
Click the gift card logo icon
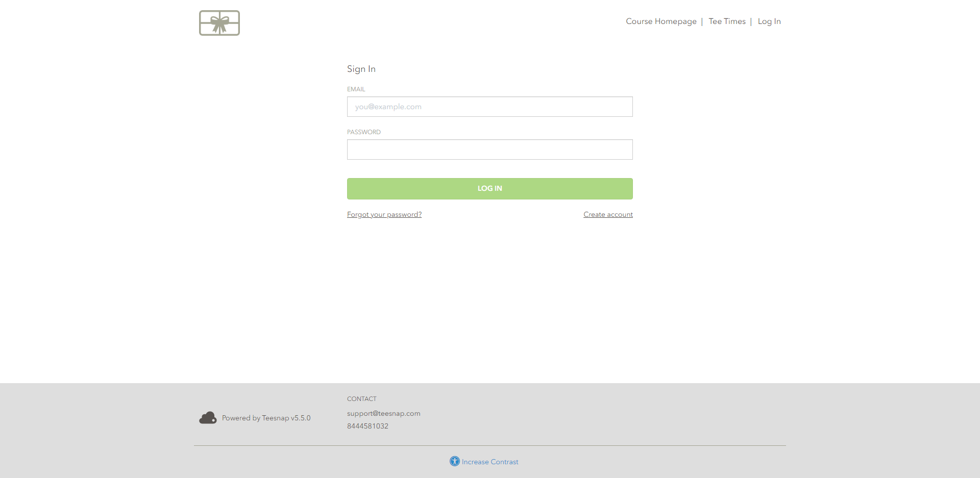[219, 23]
